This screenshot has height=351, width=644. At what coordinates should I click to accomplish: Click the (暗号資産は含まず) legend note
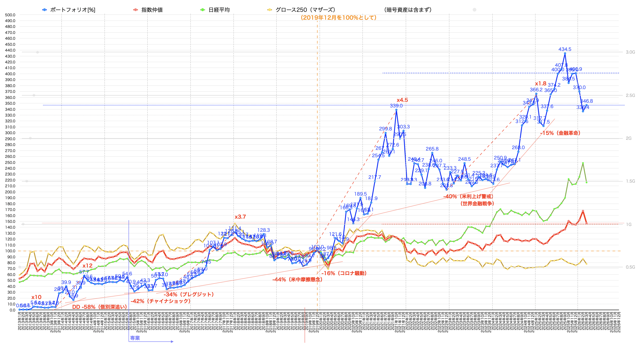coord(408,10)
